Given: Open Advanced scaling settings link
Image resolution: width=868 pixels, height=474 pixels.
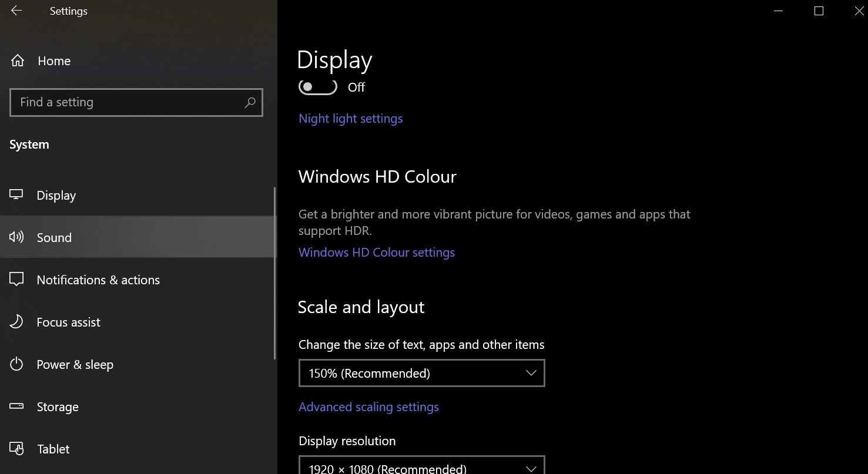Looking at the screenshot, I should tap(368, 407).
